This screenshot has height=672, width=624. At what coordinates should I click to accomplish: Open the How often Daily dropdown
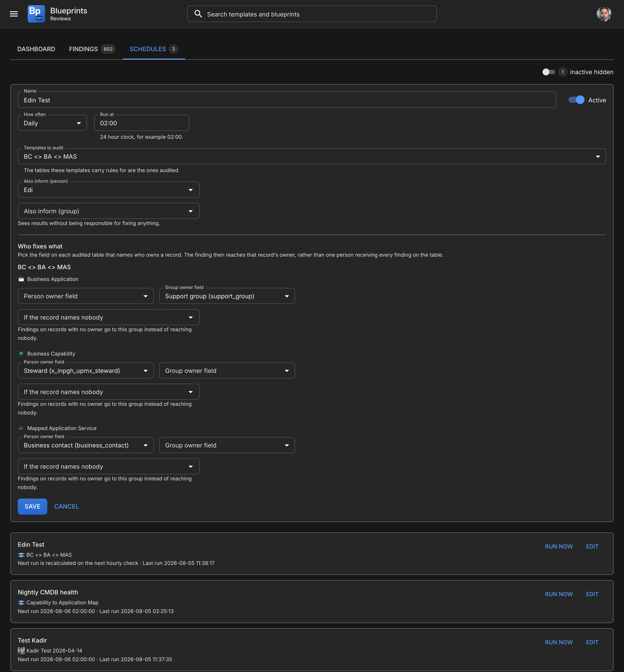click(x=52, y=123)
